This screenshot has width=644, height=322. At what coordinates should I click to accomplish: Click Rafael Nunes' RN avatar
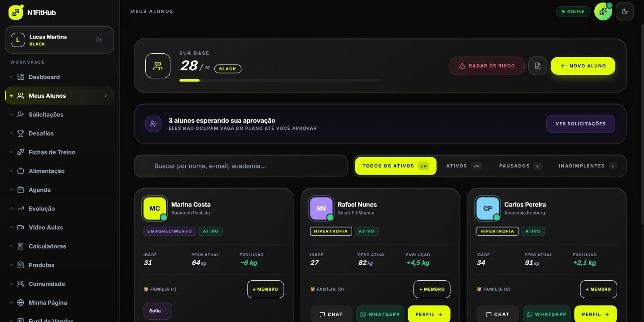pyautogui.click(x=321, y=209)
